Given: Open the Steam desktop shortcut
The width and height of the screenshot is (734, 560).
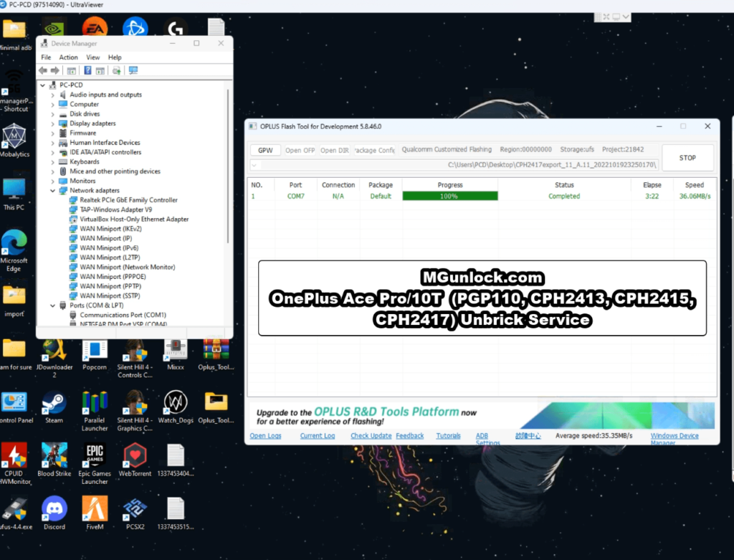Looking at the screenshot, I should (x=54, y=408).
